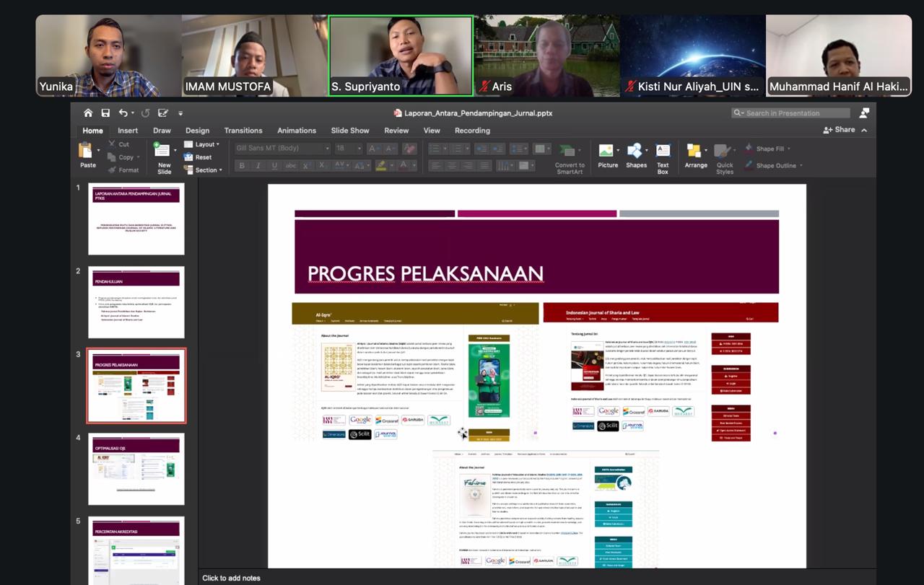This screenshot has width=924, height=585.
Task: Toggle Italic formatting
Action: (258, 166)
